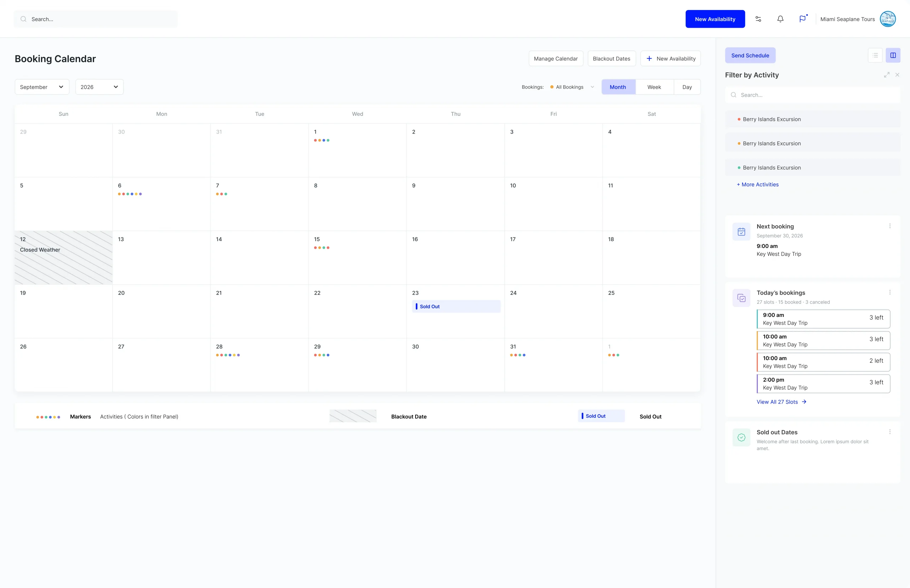Screen dimensions: 910x588
Task: Open Miami Seaplane Tours profile avatar
Action: [888, 19]
